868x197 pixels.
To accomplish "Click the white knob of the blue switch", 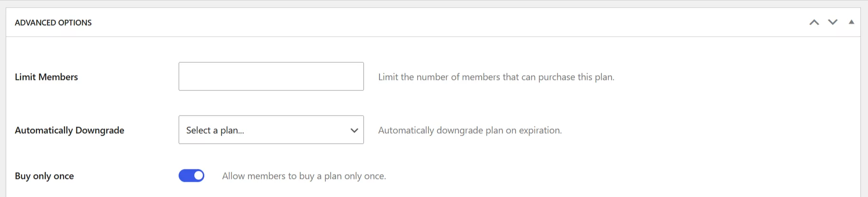I will [199, 176].
